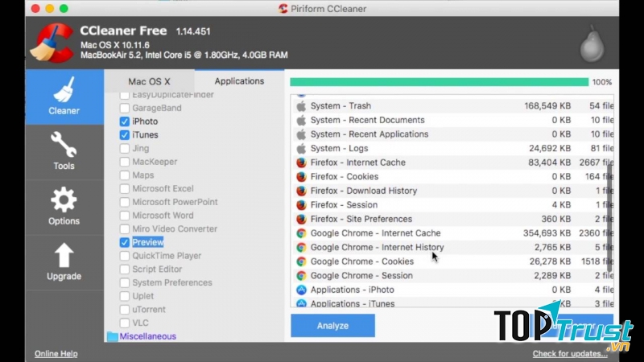The width and height of the screenshot is (644, 362).
Task: Enable the Script Editor checkbox
Action: coord(125,269)
